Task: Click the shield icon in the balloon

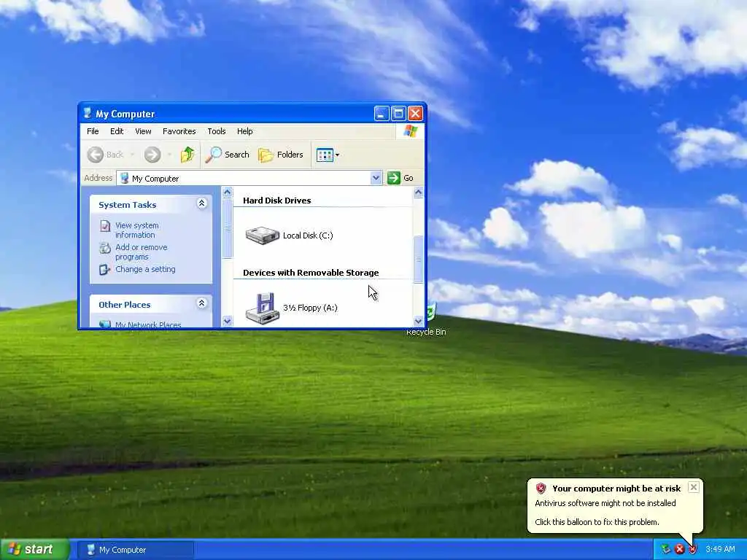Action: 541,488
